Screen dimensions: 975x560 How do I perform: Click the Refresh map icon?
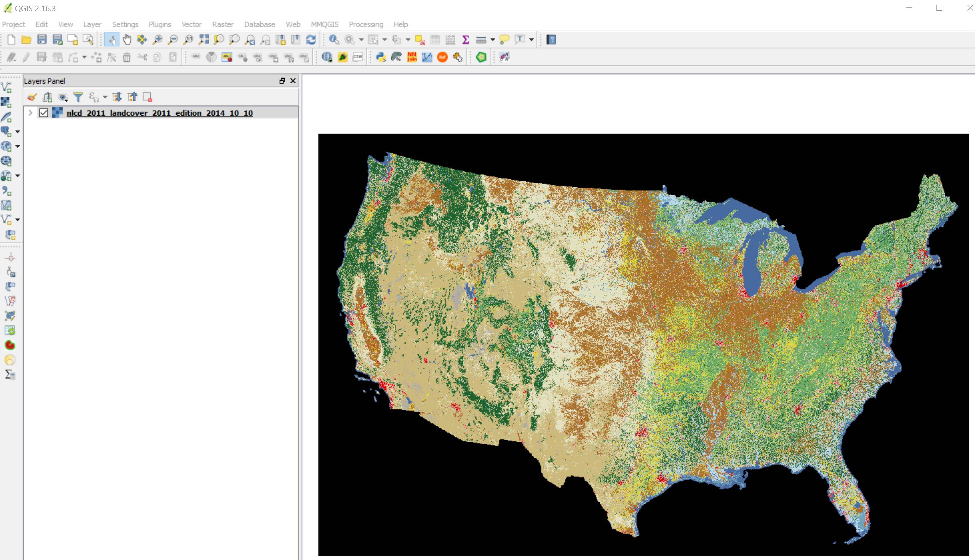[311, 40]
